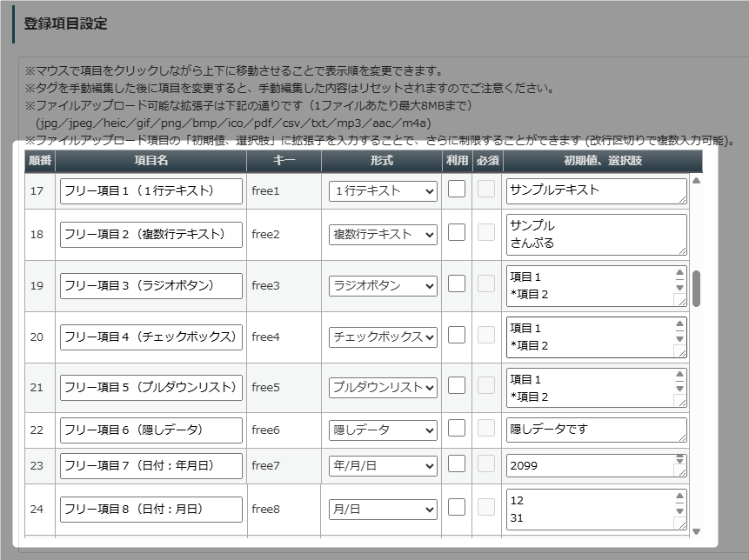The image size is (749, 560).
Task: Click the table scroll-up arrow
Action: tap(697, 181)
